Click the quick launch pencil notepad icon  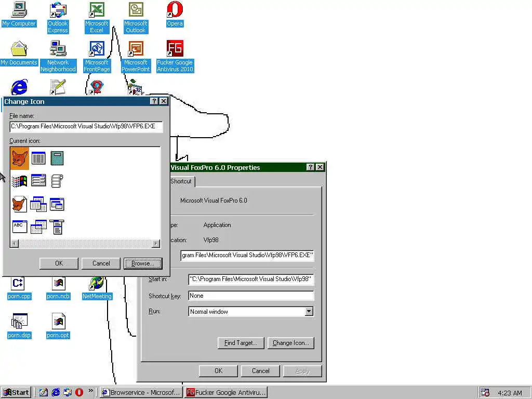pyautogui.click(x=44, y=393)
